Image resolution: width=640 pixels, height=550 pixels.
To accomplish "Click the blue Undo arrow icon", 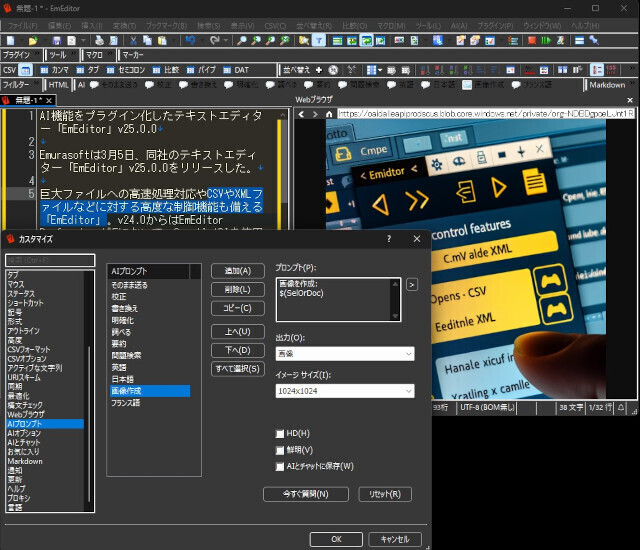I will click(x=190, y=40).
